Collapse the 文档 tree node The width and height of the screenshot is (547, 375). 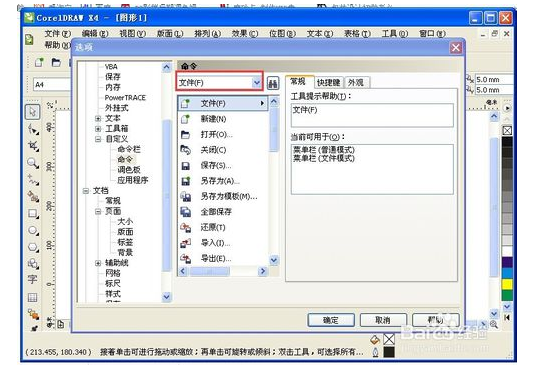85,191
